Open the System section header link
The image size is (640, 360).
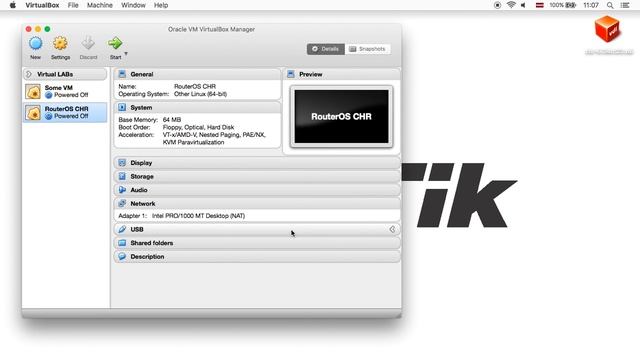pos(141,108)
